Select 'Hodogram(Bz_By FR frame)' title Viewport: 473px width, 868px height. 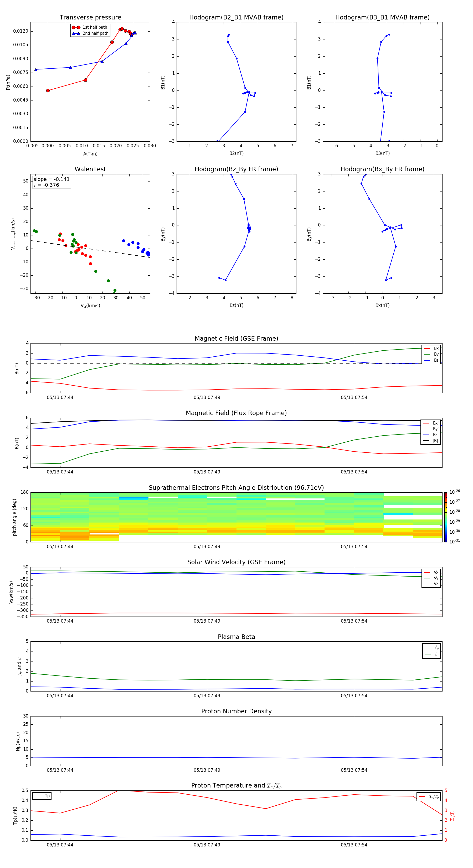click(x=236, y=169)
